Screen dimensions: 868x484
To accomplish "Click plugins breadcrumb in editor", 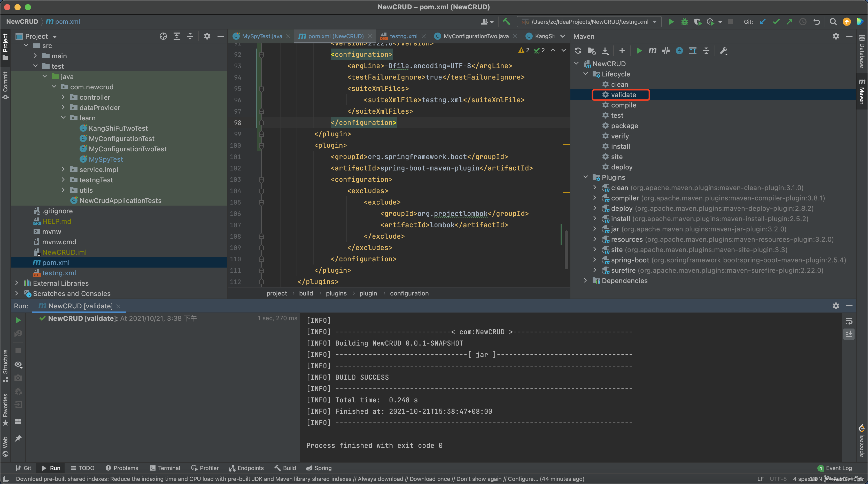I will [336, 293].
